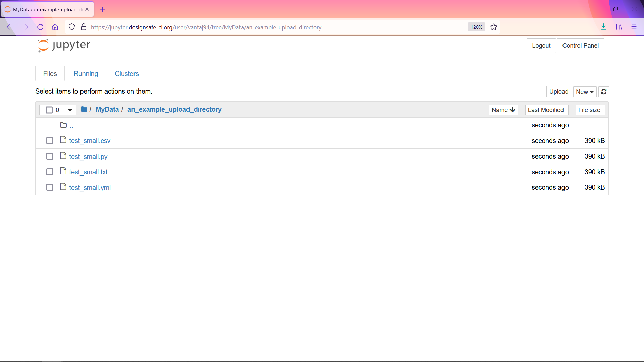Switch to the Running tab
Viewport: 644px width, 362px height.
click(86, 73)
